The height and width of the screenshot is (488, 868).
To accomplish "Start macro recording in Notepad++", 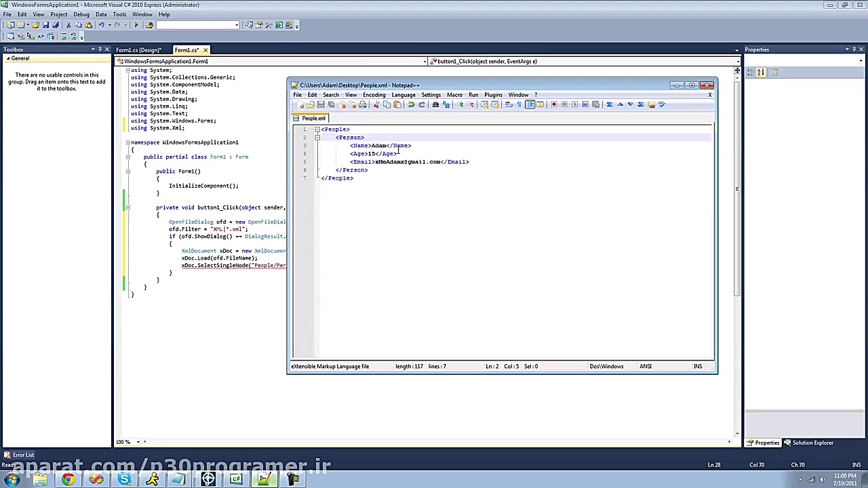I will click(555, 104).
